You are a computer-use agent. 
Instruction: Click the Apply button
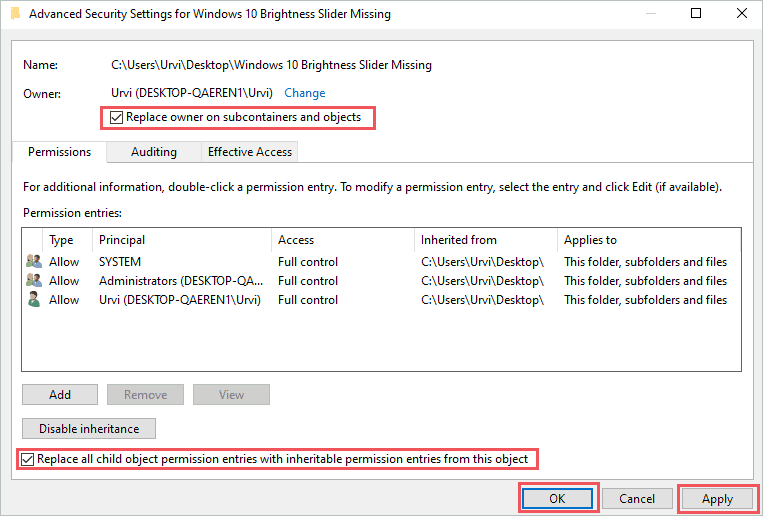tap(717, 498)
